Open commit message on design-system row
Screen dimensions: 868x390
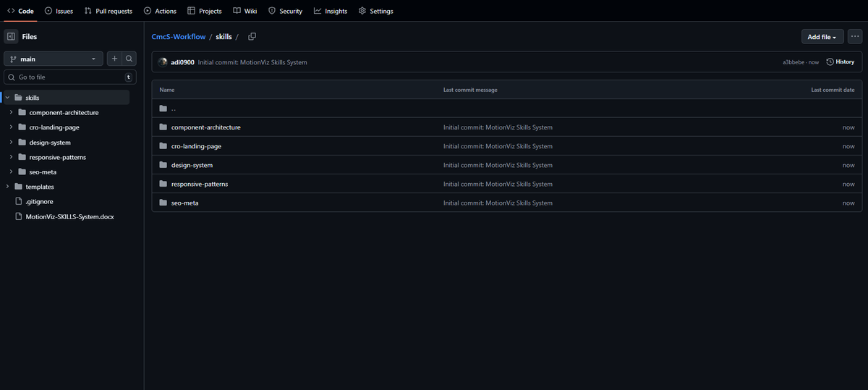(x=498, y=165)
